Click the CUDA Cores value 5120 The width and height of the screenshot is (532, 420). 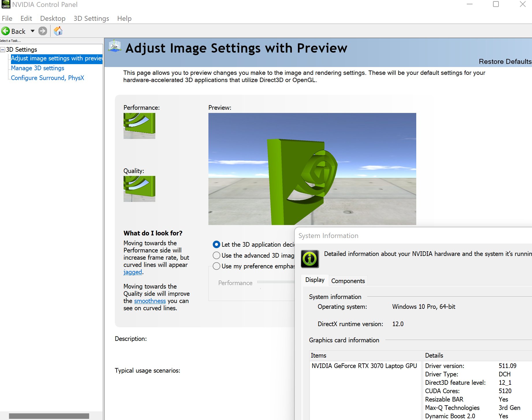click(505, 391)
